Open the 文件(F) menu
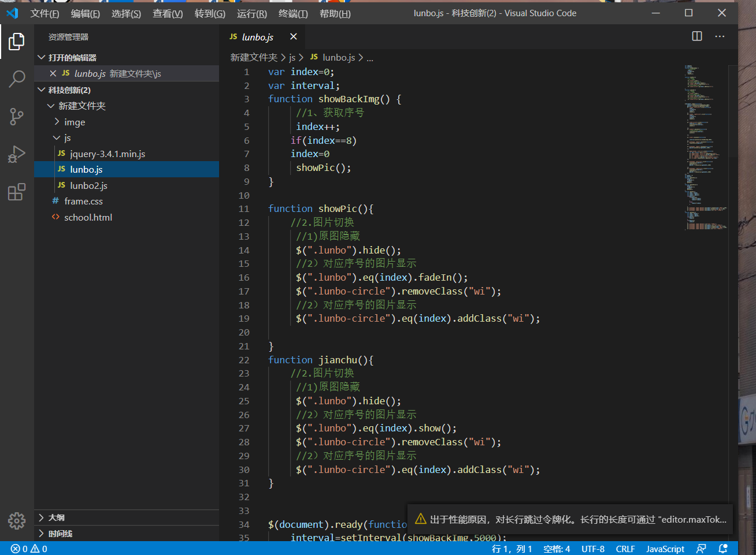This screenshot has height=555, width=756. coord(45,13)
